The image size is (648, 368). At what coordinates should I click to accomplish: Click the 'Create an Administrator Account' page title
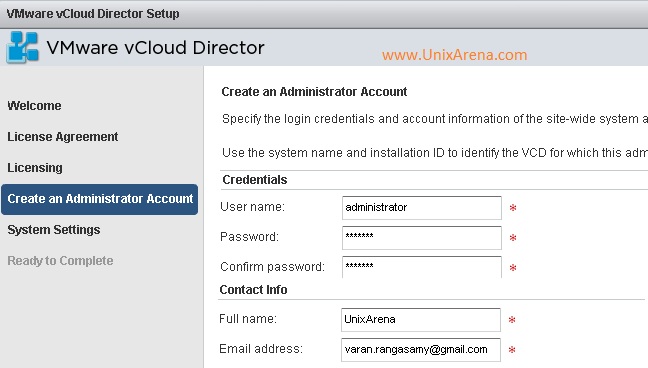(314, 92)
